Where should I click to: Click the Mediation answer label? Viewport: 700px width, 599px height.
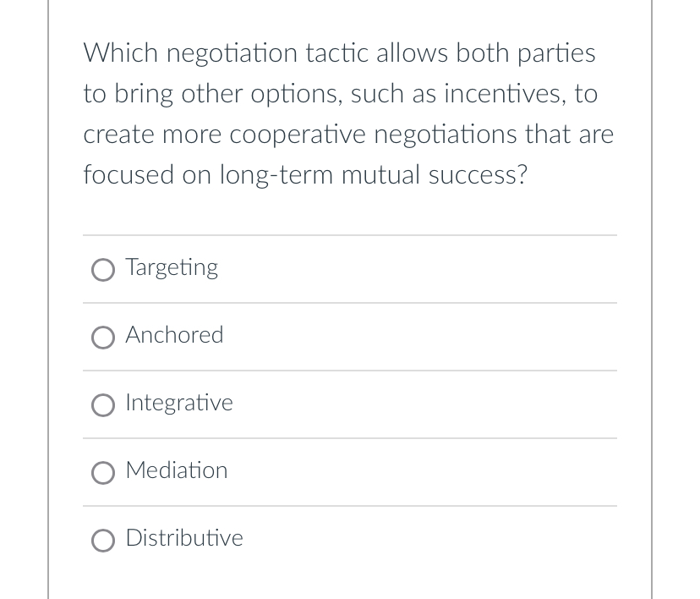pos(176,470)
